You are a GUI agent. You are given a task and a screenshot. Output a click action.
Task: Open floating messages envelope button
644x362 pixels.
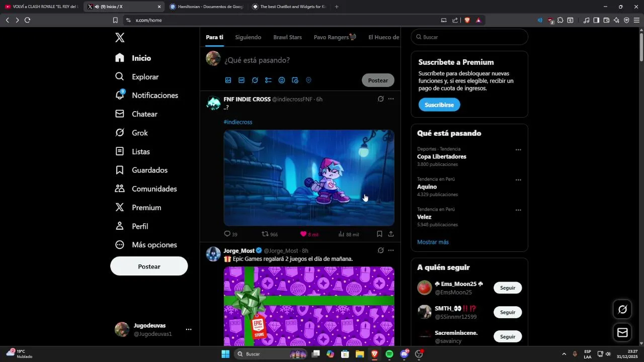click(622, 332)
